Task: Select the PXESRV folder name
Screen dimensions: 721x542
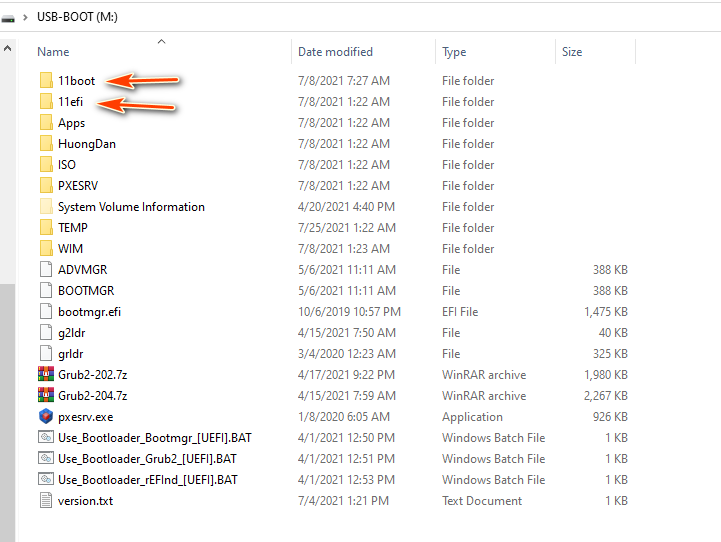Action: click(x=78, y=186)
